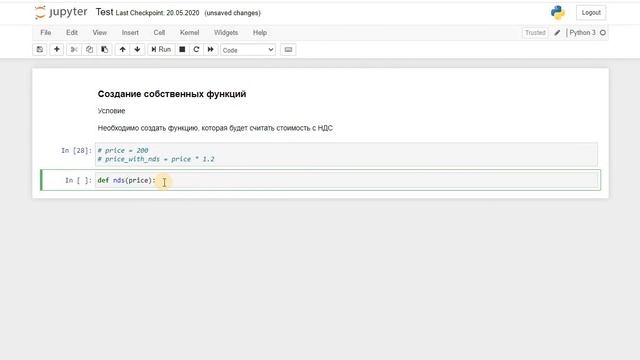Viewport: 640px width, 360px height.
Task: Click the save and checkpoint icon
Action: [x=40, y=50]
